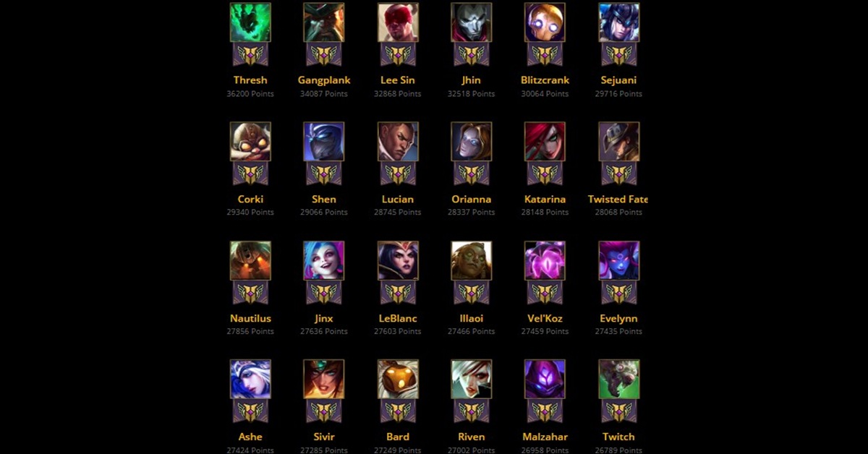Viewport: 868px width, 454px height.
Task: Click the Sejuani champion portrait
Action: coord(619,22)
